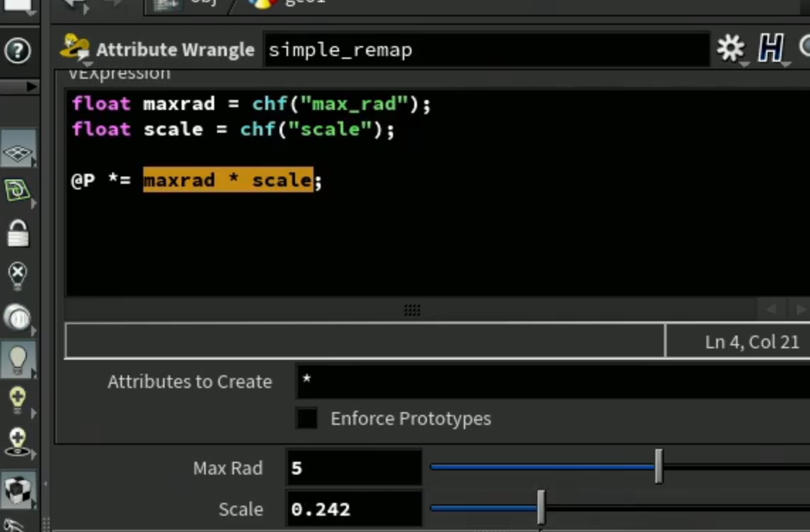810x532 pixels.
Task: Click the Scale value field 0.242
Action: [354, 509]
